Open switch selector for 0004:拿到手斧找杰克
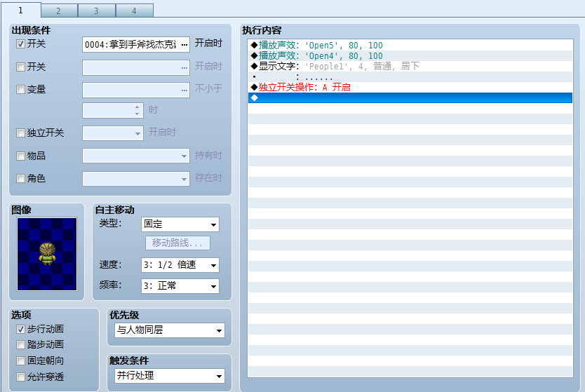Image resolution: width=585 pixels, height=392 pixels. pos(184,45)
